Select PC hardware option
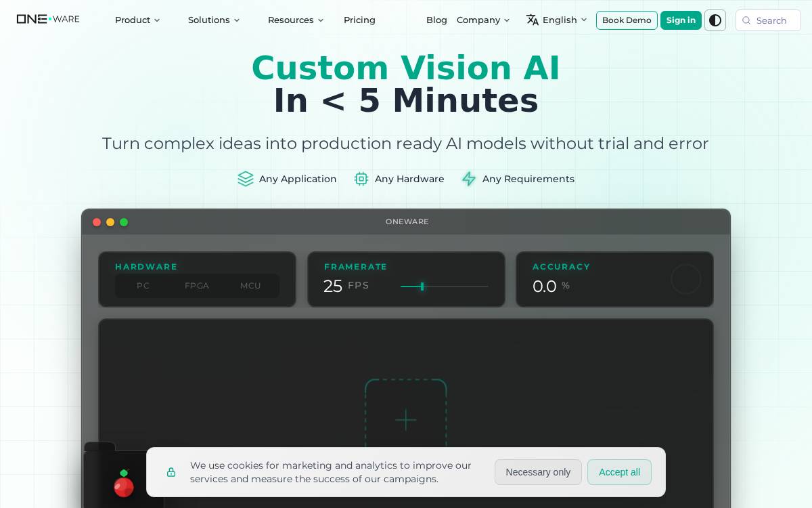The width and height of the screenshot is (812, 508). click(143, 286)
